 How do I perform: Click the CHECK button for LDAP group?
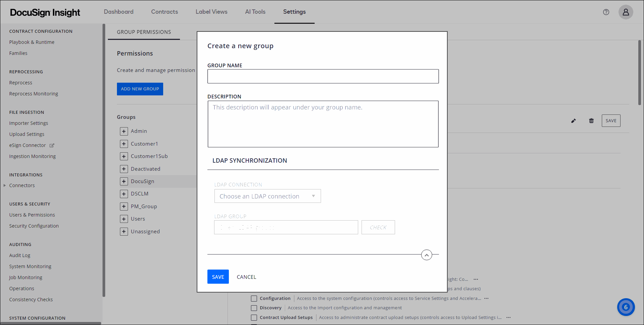pyautogui.click(x=378, y=227)
